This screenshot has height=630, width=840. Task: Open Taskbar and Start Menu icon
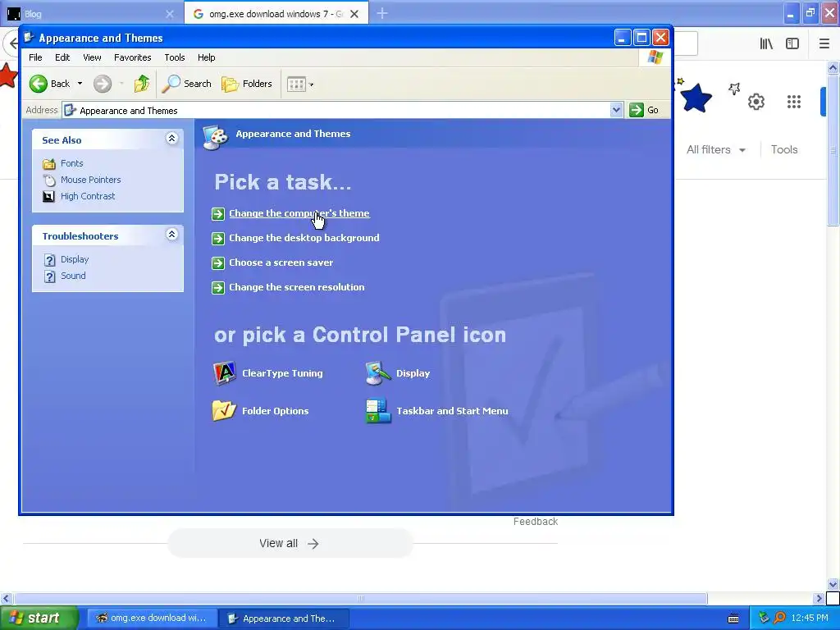click(x=378, y=411)
